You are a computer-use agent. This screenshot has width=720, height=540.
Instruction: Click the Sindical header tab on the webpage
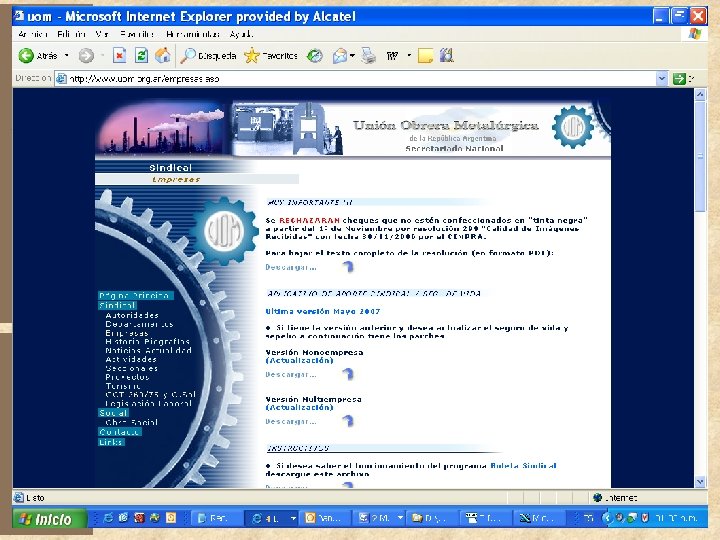pyautogui.click(x=171, y=168)
